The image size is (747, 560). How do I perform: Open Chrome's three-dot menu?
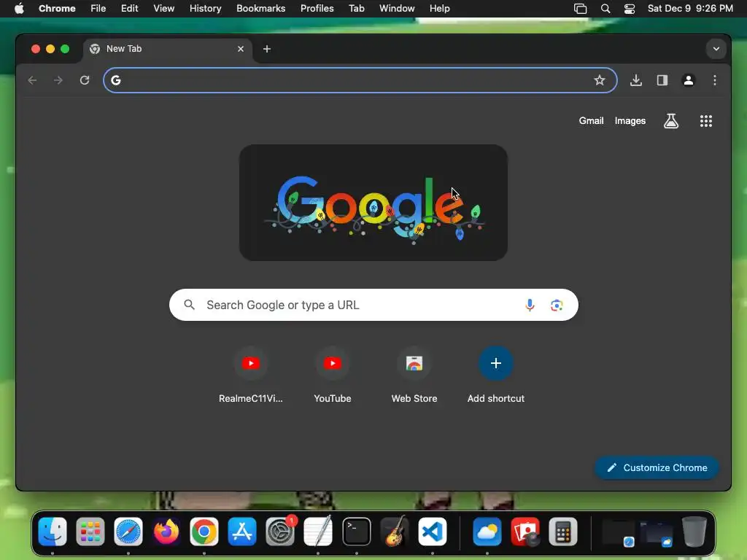click(715, 80)
